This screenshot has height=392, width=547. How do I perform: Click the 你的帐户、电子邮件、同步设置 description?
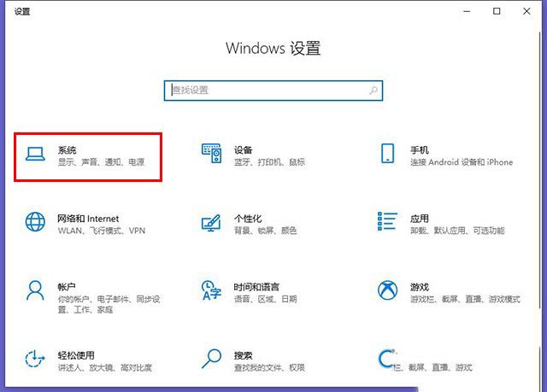[x=109, y=304]
